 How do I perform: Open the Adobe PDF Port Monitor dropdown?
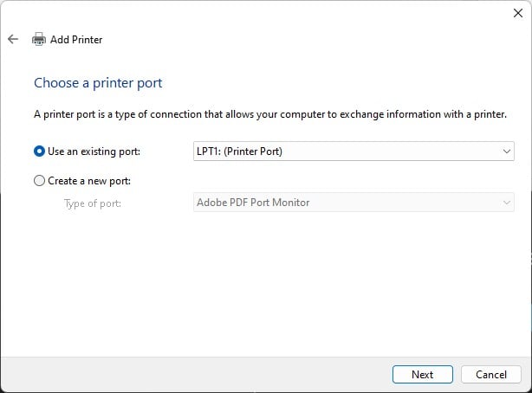[x=354, y=203]
